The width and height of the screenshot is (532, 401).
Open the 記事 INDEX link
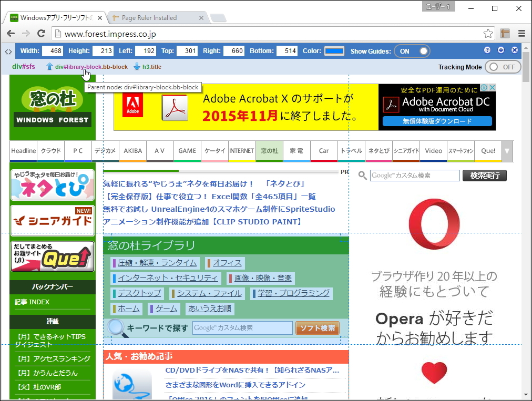tap(32, 302)
